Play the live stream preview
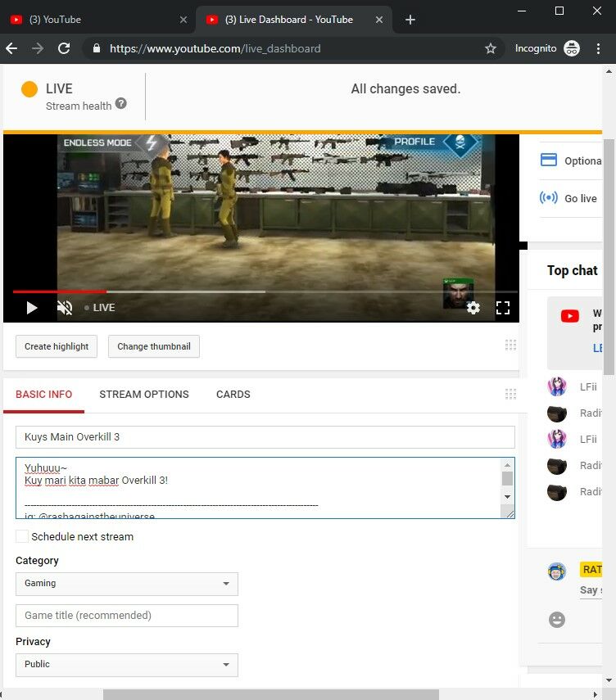616x700 pixels. (x=31, y=308)
